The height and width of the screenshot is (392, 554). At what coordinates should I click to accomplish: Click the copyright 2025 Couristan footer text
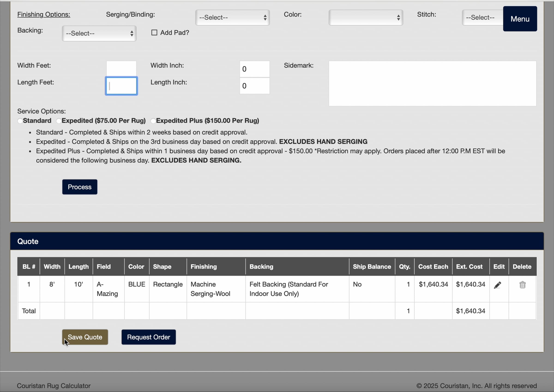[x=476, y=386]
